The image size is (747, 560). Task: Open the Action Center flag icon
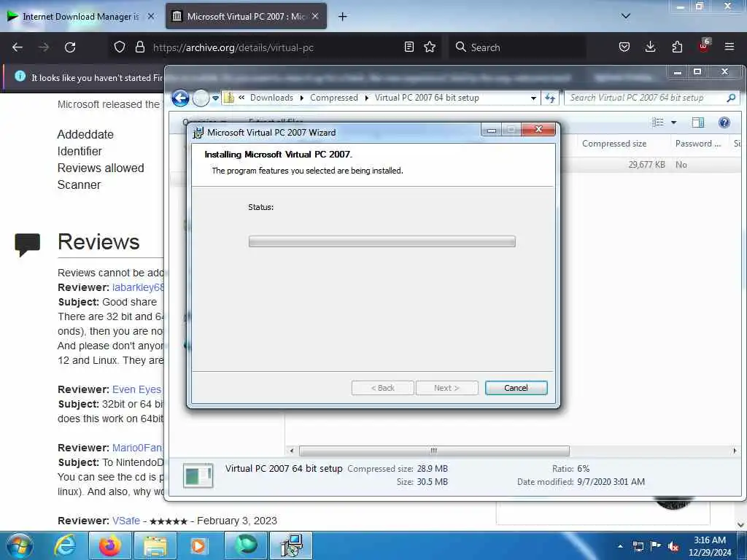click(x=656, y=546)
